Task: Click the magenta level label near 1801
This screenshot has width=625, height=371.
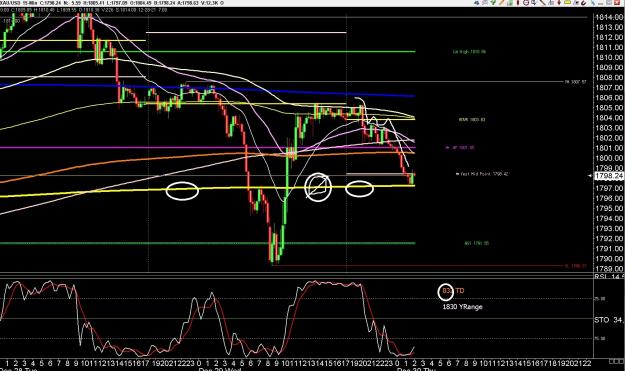Action: tap(461, 148)
